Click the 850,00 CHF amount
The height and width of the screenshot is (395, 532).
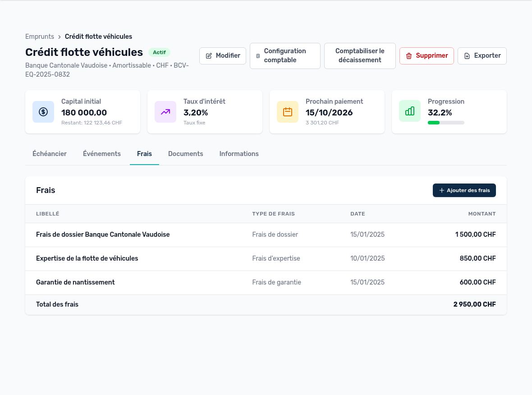click(x=478, y=258)
